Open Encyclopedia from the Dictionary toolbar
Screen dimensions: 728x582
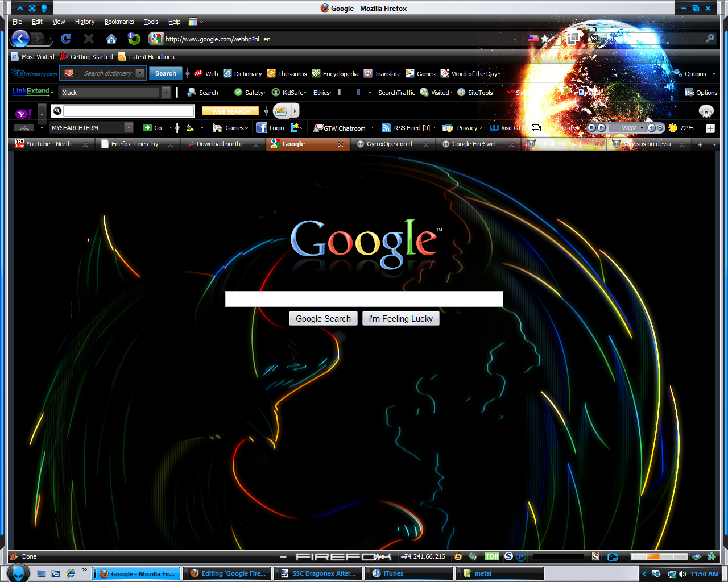pos(335,74)
